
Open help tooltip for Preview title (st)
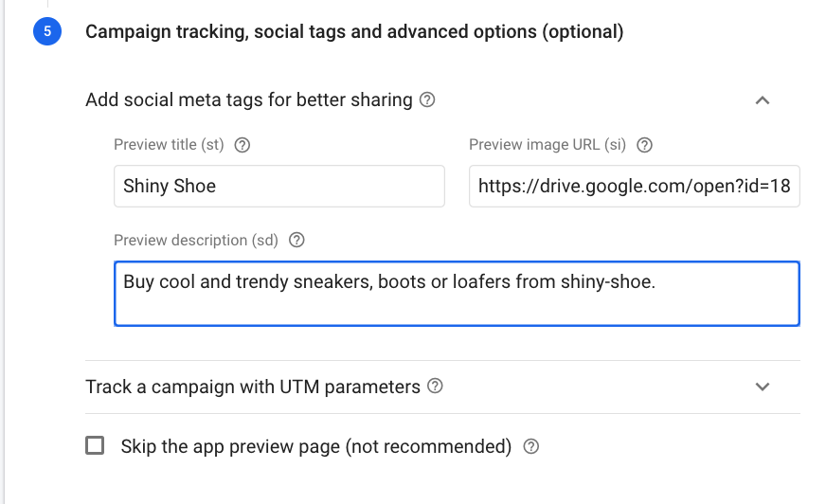click(x=242, y=145)
